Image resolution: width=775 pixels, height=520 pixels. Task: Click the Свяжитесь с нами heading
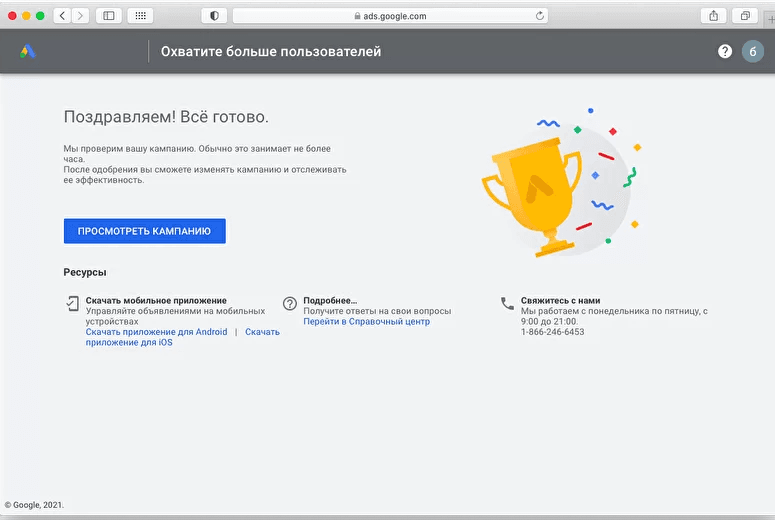[560, 301]
